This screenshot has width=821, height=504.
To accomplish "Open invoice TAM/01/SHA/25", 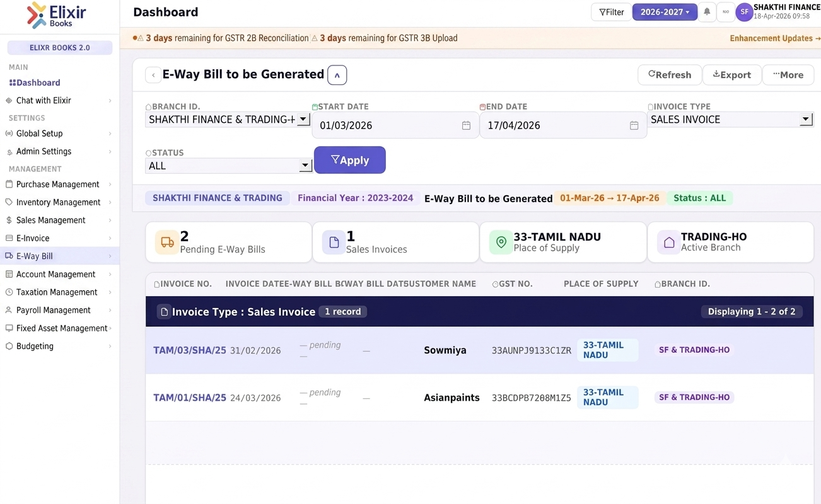I will pyautogui.click(x=190, y=398).
